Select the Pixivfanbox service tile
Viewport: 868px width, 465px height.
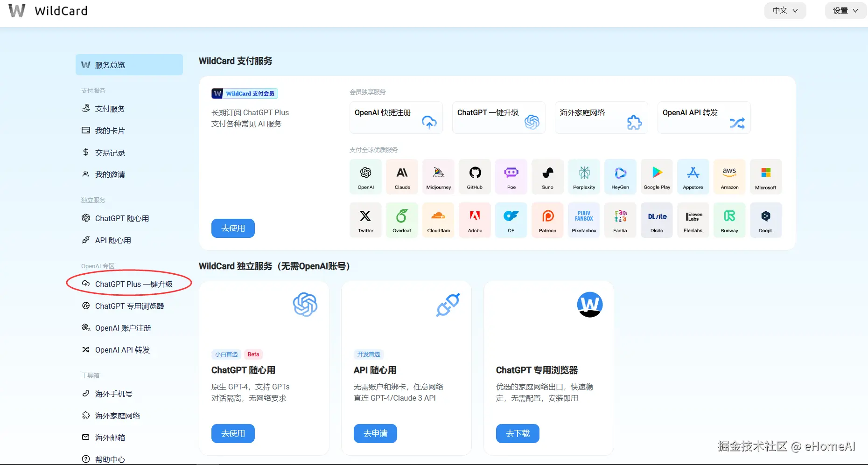[x=584, y=220]
